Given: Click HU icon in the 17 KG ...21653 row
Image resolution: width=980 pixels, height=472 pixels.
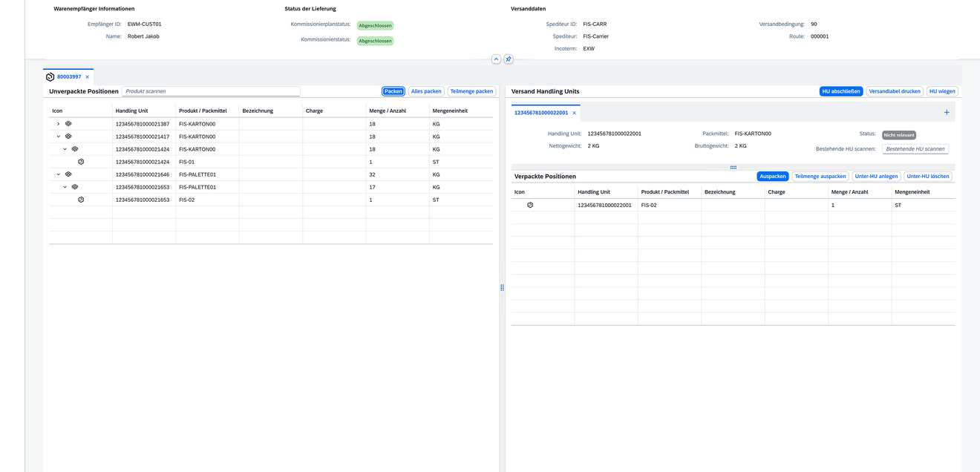Looking at the screenshot, I should [75, 187].
